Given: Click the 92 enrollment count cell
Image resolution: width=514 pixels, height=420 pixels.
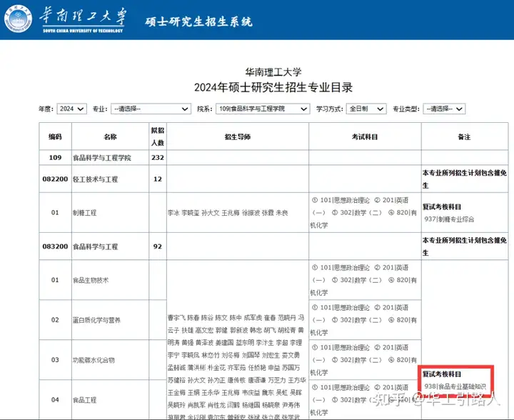Looking at the screenshot, I should point(158,246).
